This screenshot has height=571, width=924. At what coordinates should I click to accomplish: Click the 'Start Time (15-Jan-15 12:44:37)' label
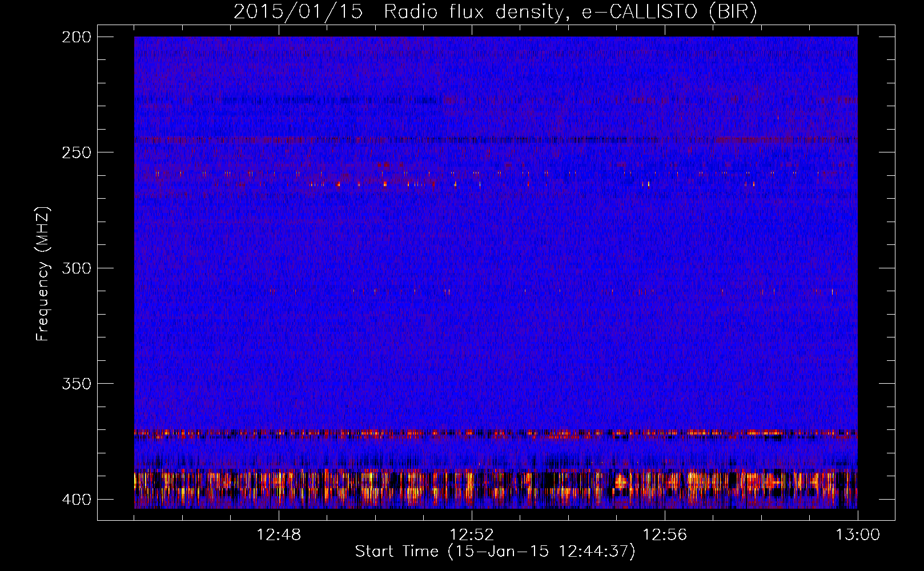pos(495,552)
